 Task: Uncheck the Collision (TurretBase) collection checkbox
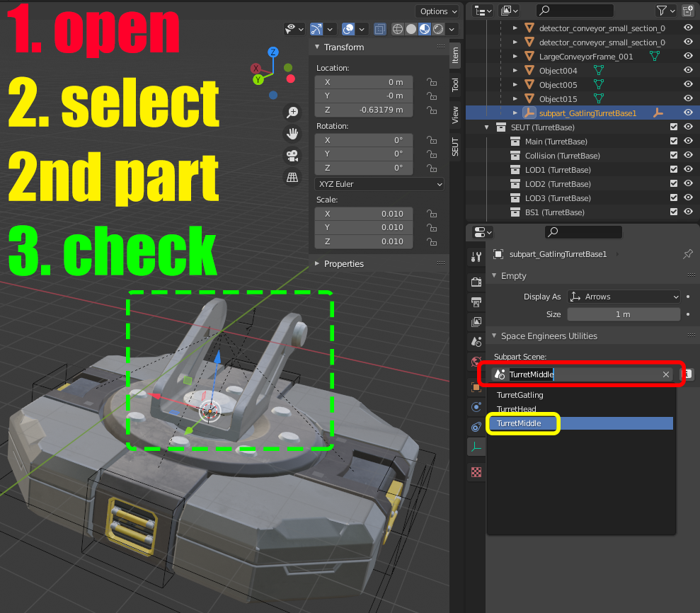674,155
